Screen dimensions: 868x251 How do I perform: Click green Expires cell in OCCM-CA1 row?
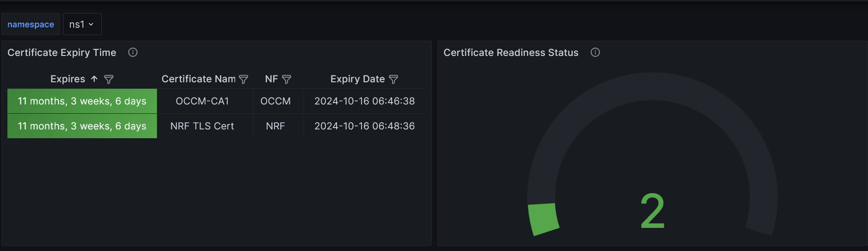82,101
